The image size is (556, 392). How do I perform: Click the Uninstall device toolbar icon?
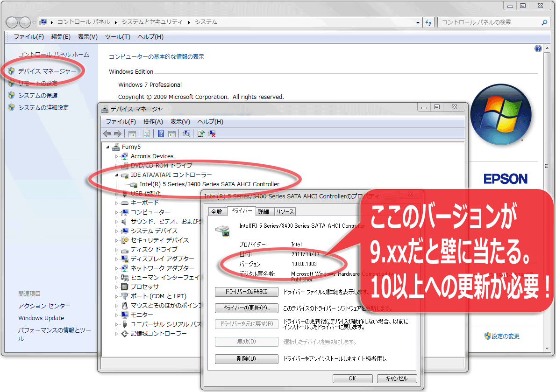coord(212,133)
